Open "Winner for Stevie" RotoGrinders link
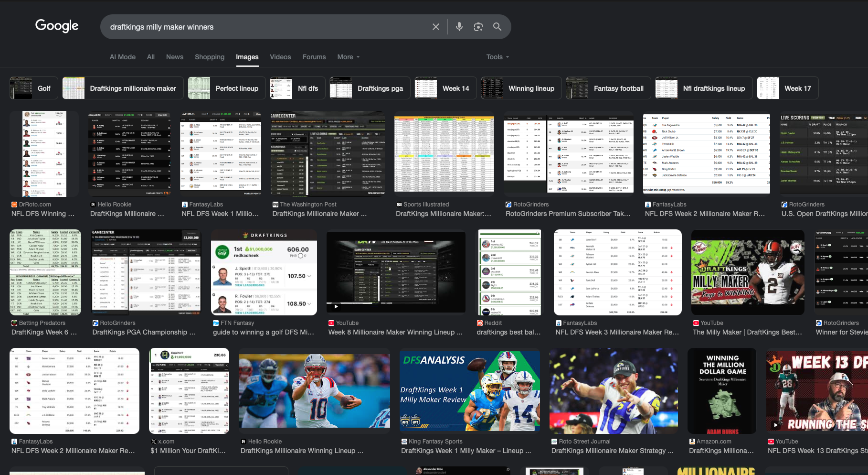The height and width of the screenshot is (475, 868). (x=842, y=332)
